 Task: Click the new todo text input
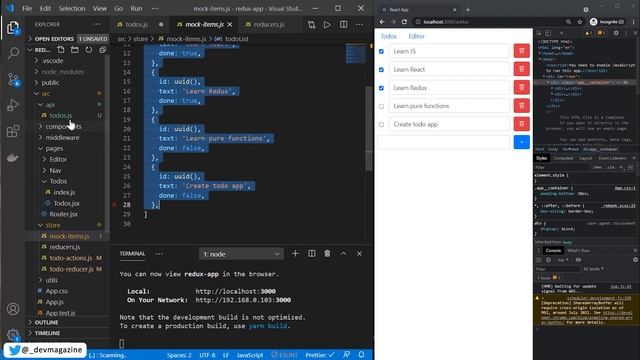tap(444, 142)
